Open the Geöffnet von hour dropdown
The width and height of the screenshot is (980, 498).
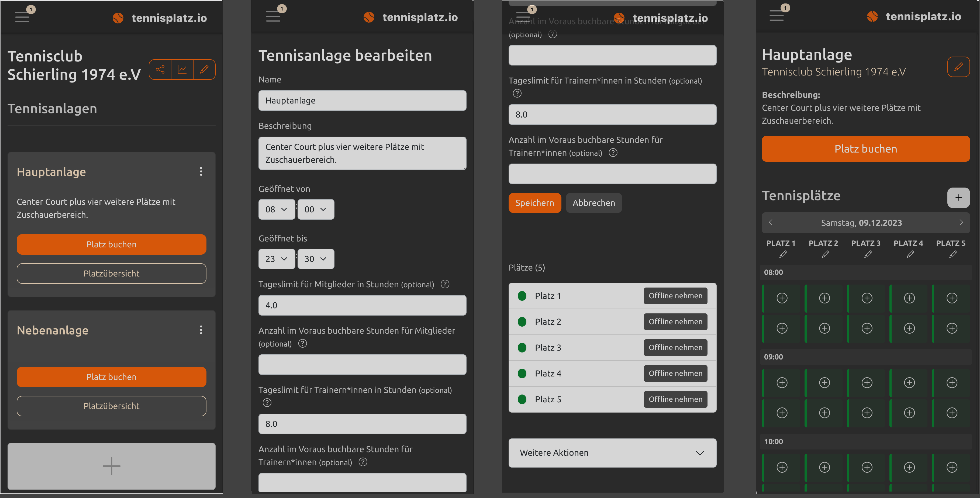[x=277, y=209]
